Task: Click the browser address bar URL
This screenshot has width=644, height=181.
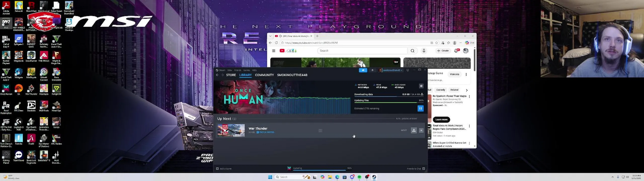Action: pyautogui.click(x=311, y=43)
